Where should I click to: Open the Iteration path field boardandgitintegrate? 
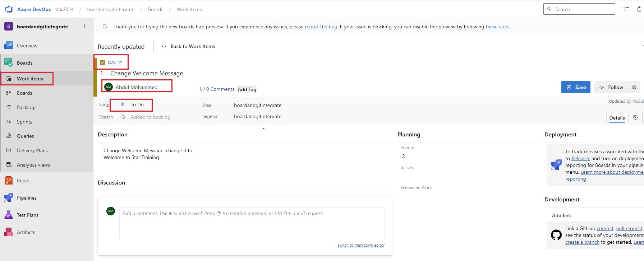[258, 116]
